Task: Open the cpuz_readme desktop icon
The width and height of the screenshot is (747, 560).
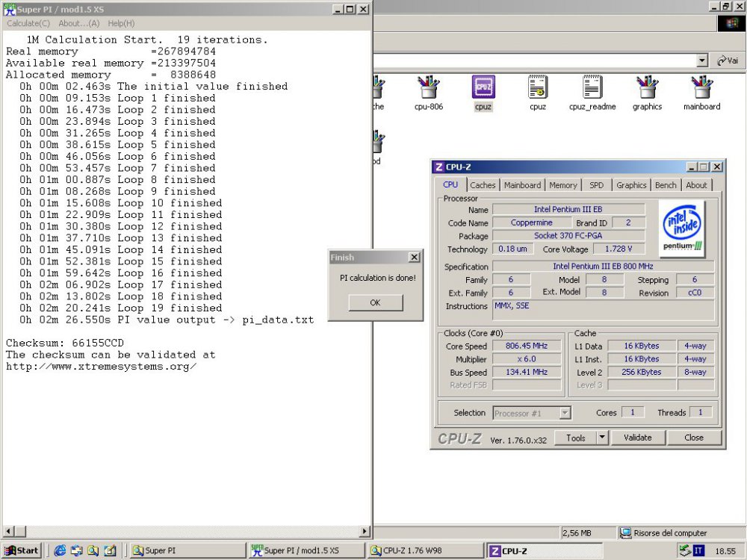Action: point(592,90)
